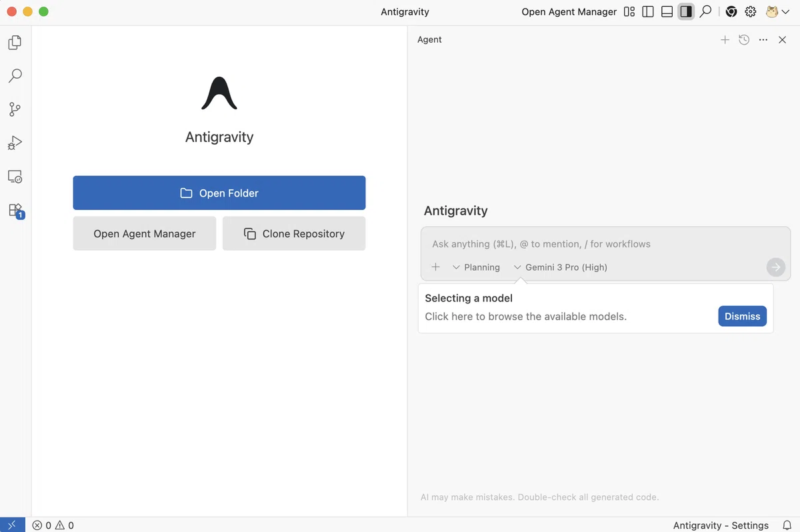This screenshot has height=532, width=800.
Task: Open the Search view in activity bar
Action: [x=15, y=76]
